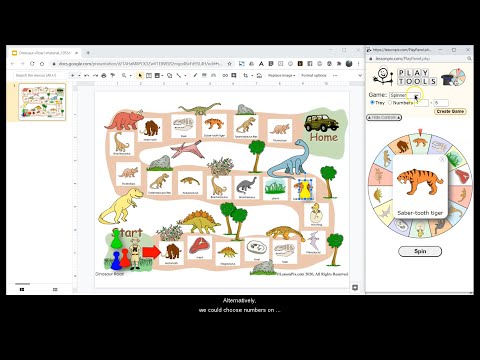
Task: Click the browser Home icon
Action: (42, 64)
